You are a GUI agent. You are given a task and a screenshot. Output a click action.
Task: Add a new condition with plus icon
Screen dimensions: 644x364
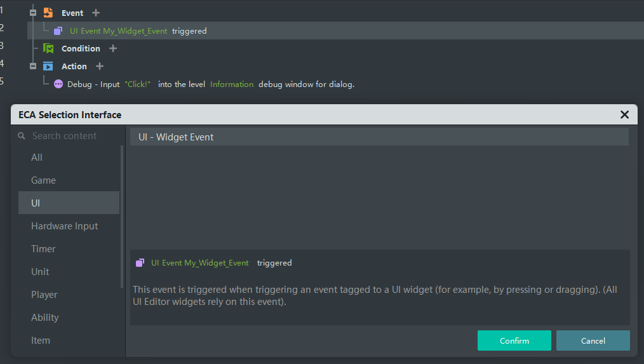point(113,48)
